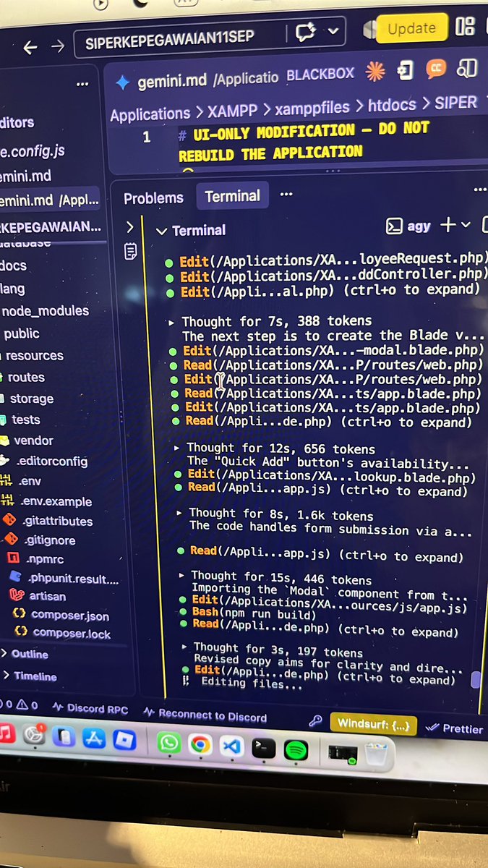The image size is (488, 868).
Task: Launch BLACKBOX from editor toolbar
Action: pyautogui.click(x=320, y=74)
